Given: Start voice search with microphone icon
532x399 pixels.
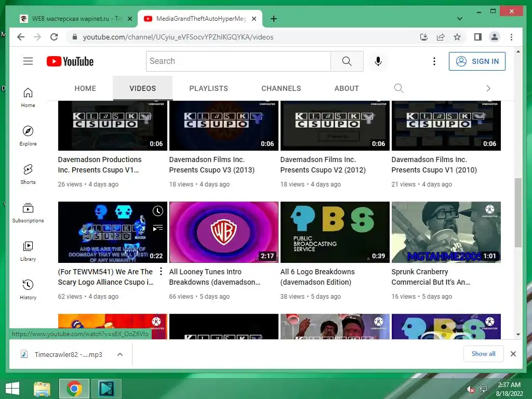Looking at the screenshot, I should [x=378, y=61].
